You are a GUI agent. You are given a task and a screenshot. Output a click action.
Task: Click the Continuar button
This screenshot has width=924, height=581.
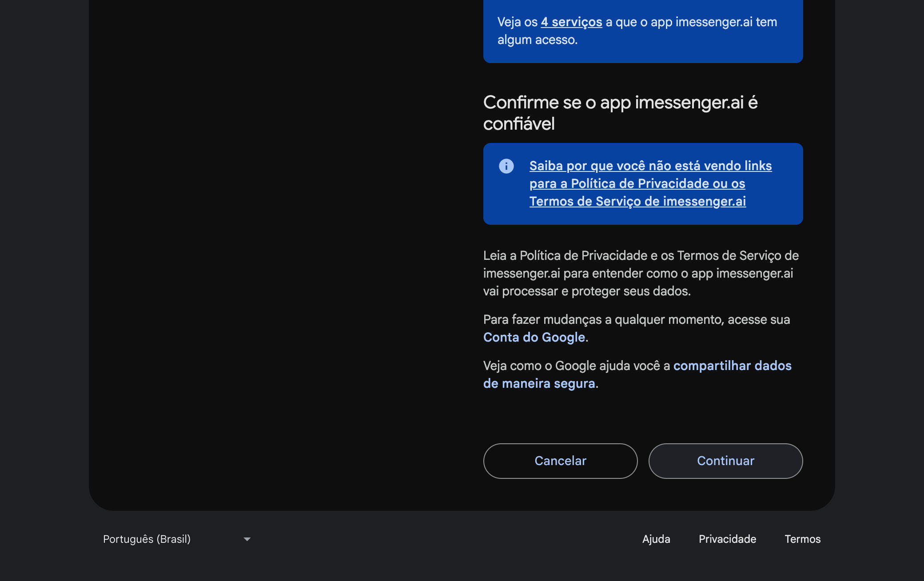[x=725, y=461]
